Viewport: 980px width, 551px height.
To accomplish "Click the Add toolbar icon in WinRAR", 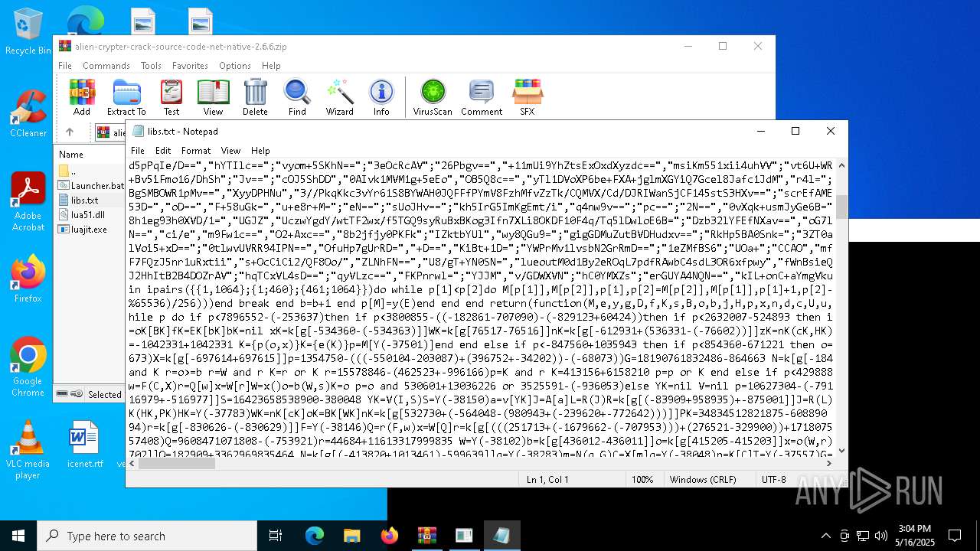I will 82,97.
